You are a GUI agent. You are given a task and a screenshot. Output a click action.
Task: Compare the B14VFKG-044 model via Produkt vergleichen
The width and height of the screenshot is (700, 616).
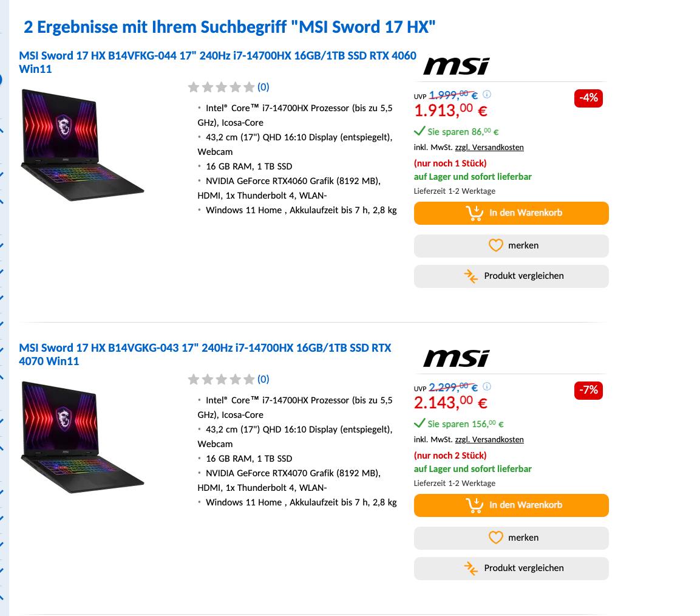pos(511,276)
